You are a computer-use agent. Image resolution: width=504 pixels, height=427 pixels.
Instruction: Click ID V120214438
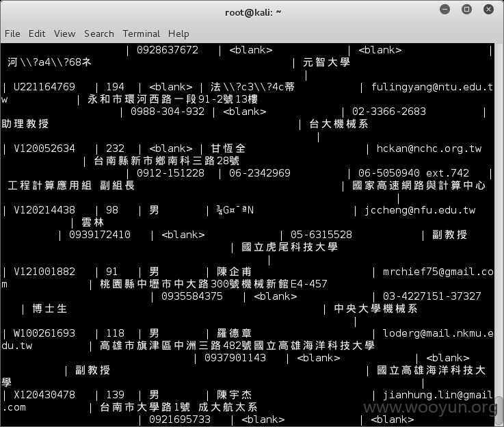tap(44, 210)
